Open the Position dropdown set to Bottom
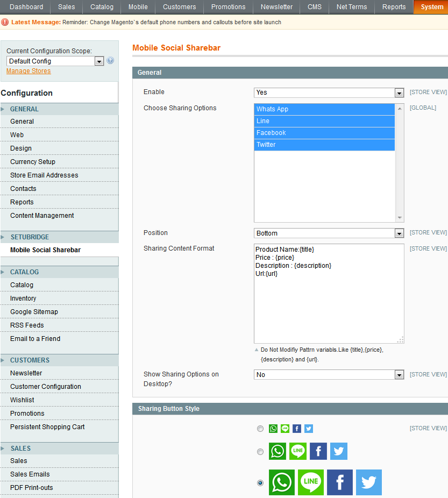448x498 pixels. point(329,233)
